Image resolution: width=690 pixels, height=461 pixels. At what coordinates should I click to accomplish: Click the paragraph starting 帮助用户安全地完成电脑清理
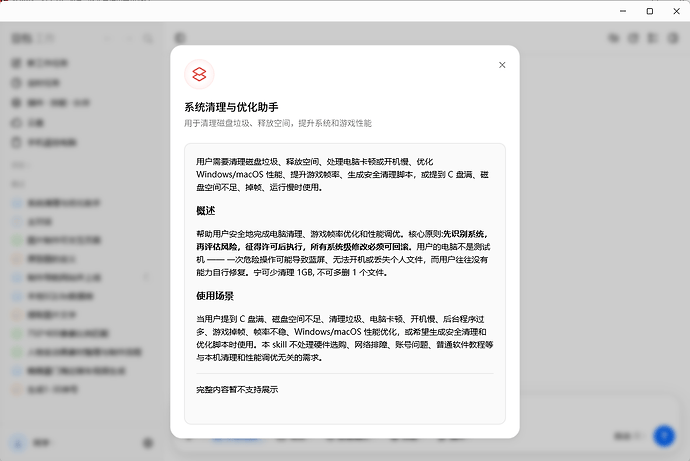click(343, 253)
